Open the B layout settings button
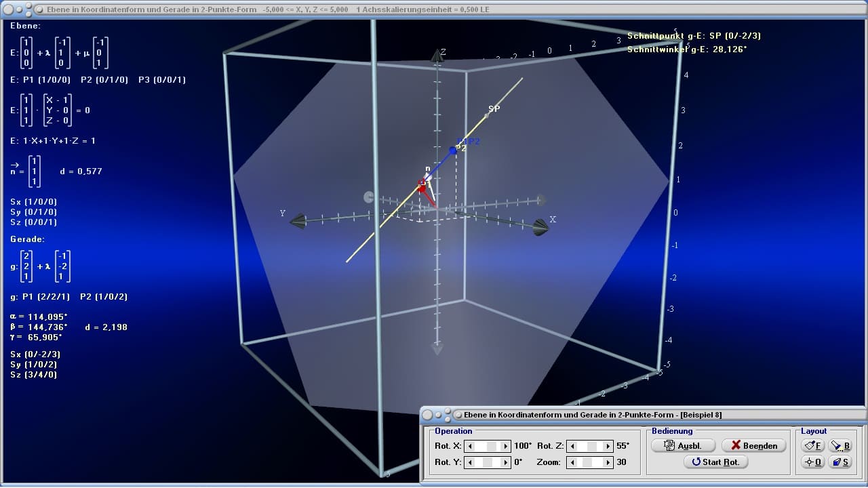Image resolution: width=868 pixels, height=488 pixels. pos(840,445)
